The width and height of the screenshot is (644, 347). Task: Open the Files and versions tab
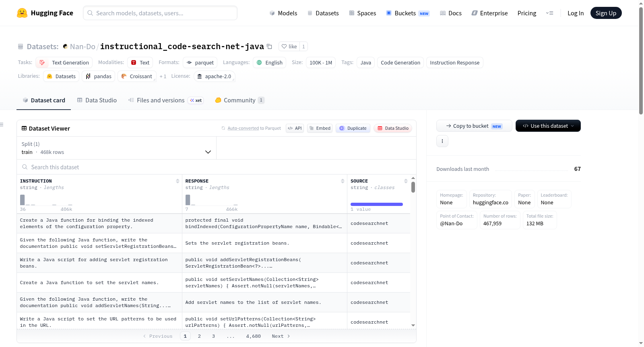[x=166, y=100]
